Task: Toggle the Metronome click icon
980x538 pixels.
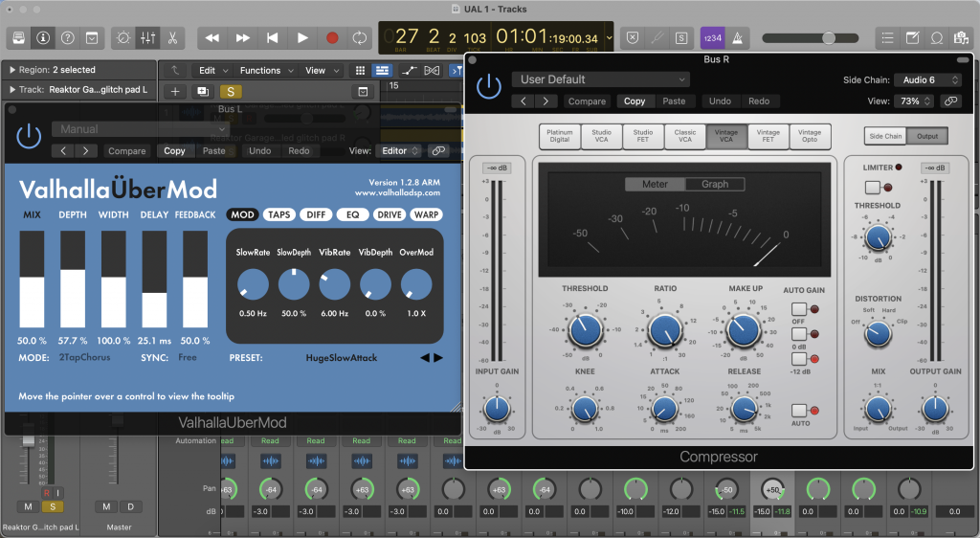Action: tap(738, 38)
